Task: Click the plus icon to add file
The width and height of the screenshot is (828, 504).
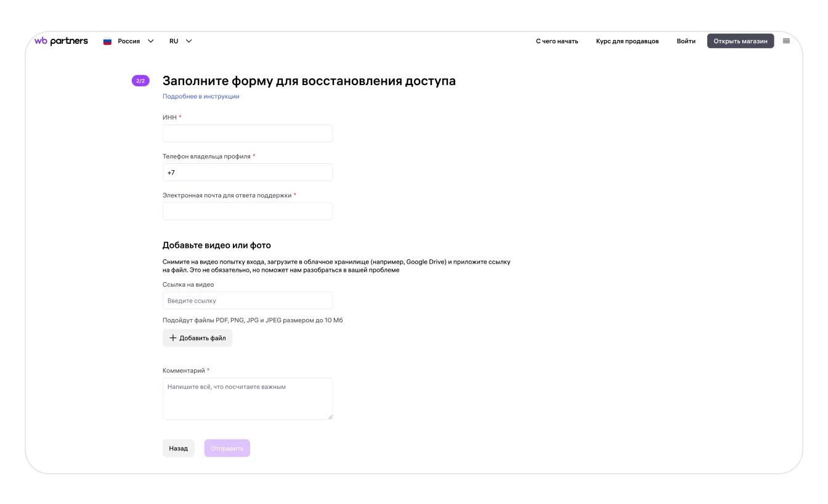Action: click(x=173, y=338)
